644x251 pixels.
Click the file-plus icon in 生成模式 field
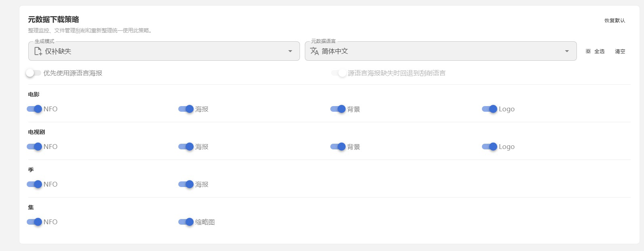pos(38,51)
